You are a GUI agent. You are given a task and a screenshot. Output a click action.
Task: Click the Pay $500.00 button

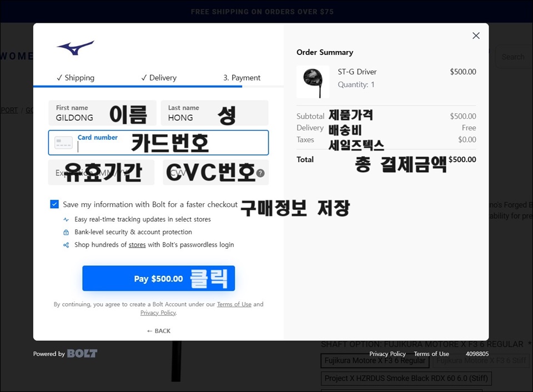(x=158, y=278)
